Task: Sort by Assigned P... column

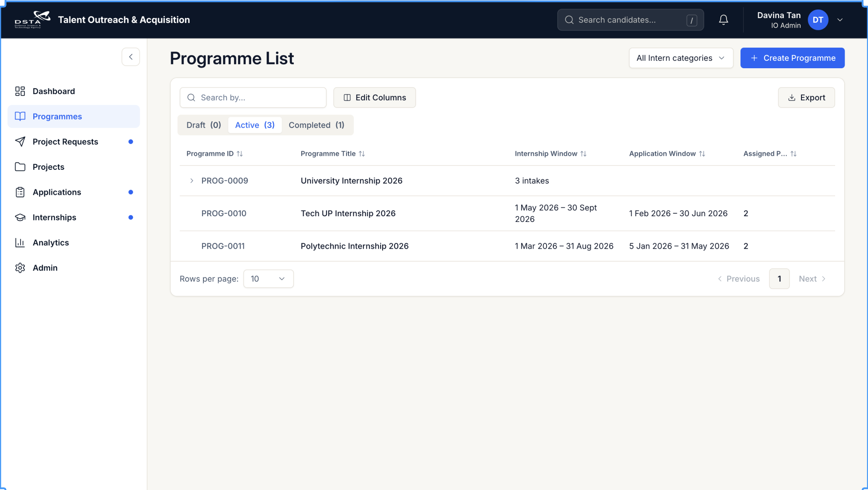Action: (793, 154)
